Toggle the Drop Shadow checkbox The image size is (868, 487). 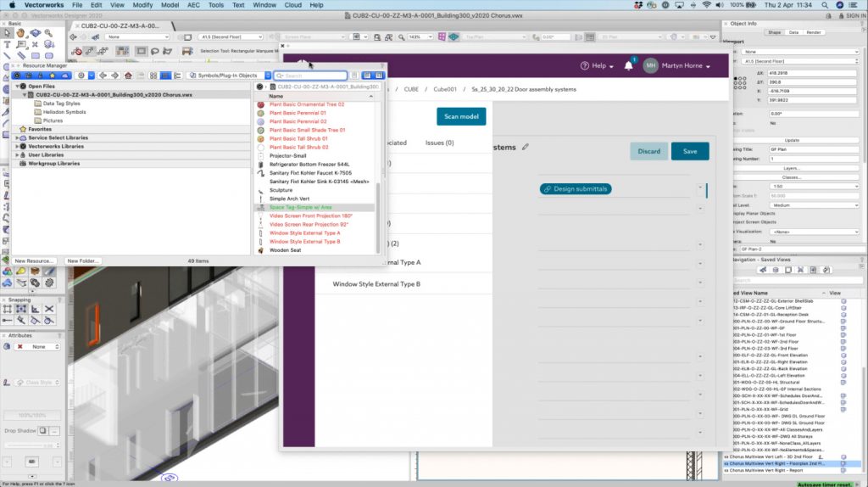(x=42, y=430)
